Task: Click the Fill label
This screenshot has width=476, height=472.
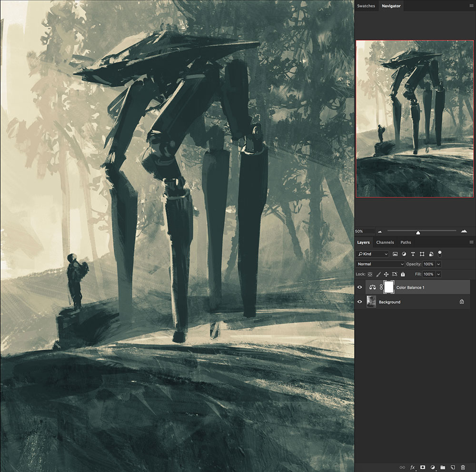Action: pos(418,274)
